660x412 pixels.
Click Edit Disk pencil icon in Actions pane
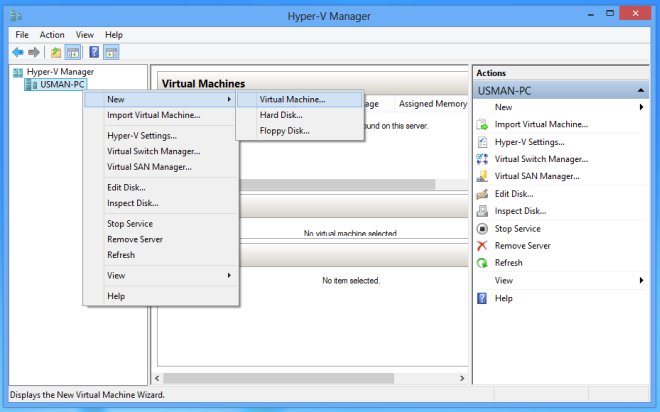click(482, 194)
